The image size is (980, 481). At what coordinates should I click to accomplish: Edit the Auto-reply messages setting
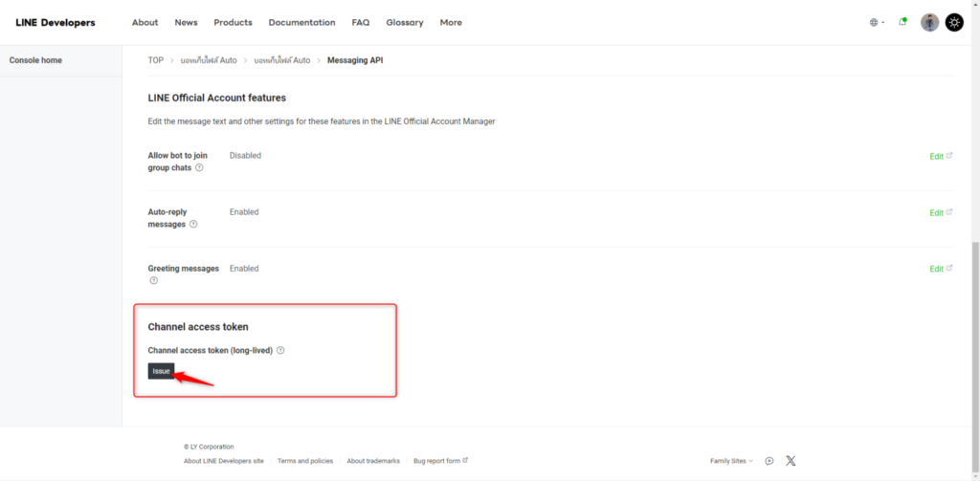point(940,212)
